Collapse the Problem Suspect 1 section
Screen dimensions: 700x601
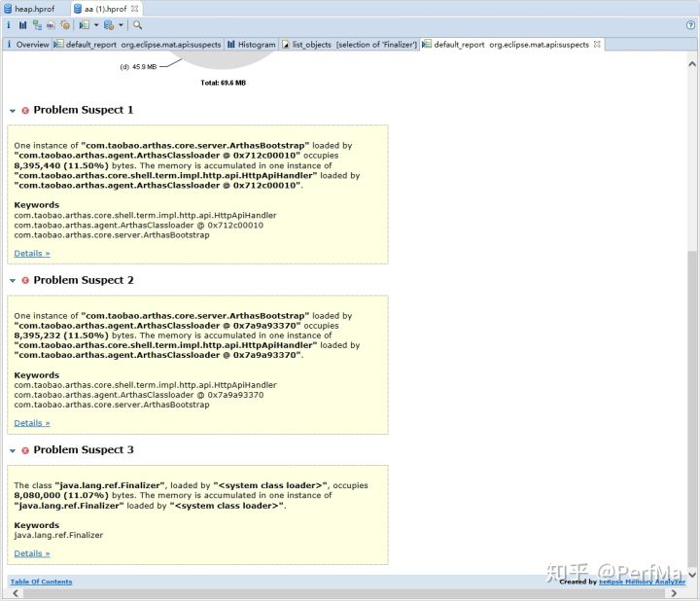coord(13,111)
